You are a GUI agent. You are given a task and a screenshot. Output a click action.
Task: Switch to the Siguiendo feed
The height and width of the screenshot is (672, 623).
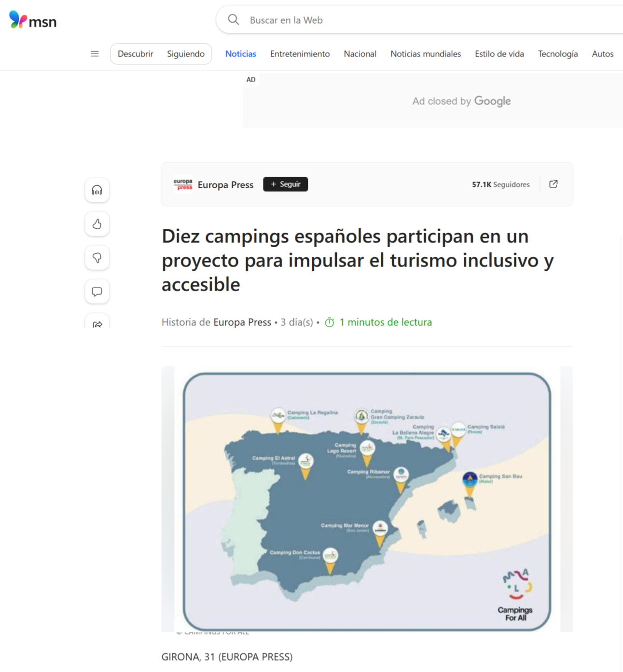click(x=186, y=54)
